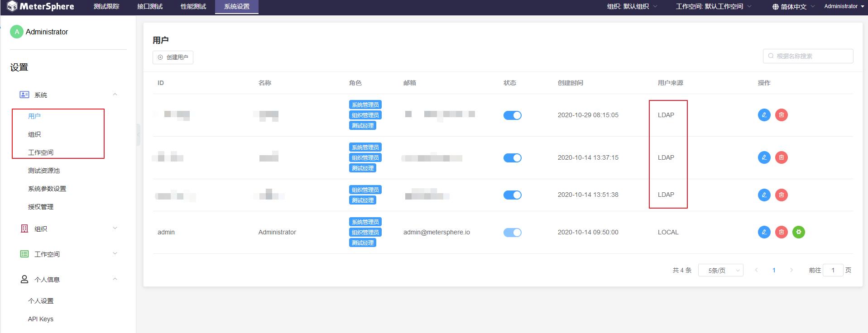Open the 测试跟踪 top menu
The width and height of the screenshot is (868, 333).
[106, 7]
